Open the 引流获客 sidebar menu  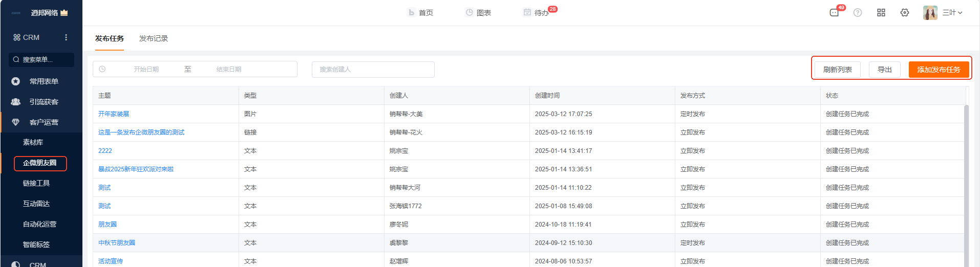44,102
